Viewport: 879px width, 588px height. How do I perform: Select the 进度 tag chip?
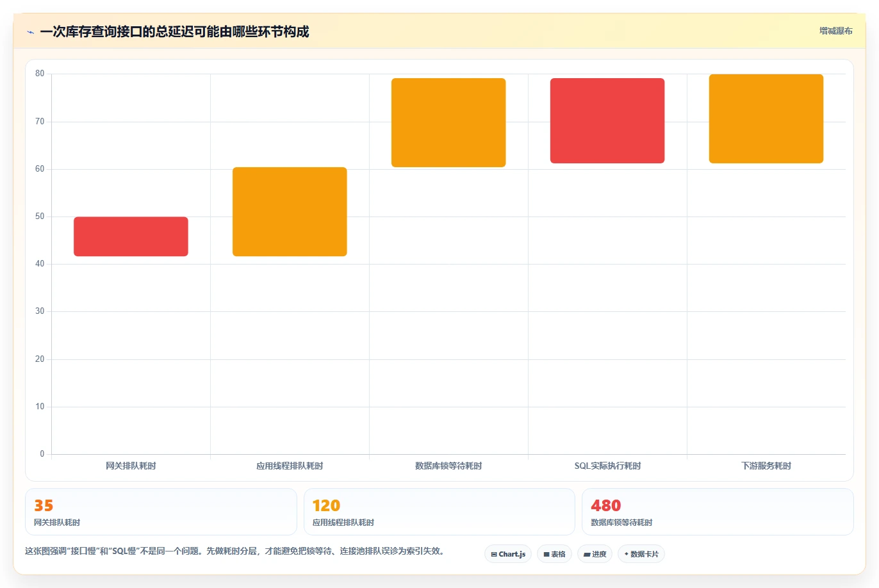(595, 554)
